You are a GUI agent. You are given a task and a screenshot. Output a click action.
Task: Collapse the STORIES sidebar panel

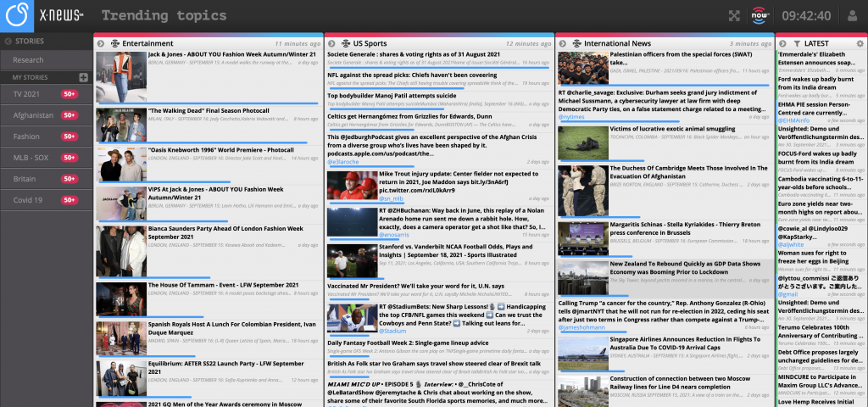pos(8,41)
